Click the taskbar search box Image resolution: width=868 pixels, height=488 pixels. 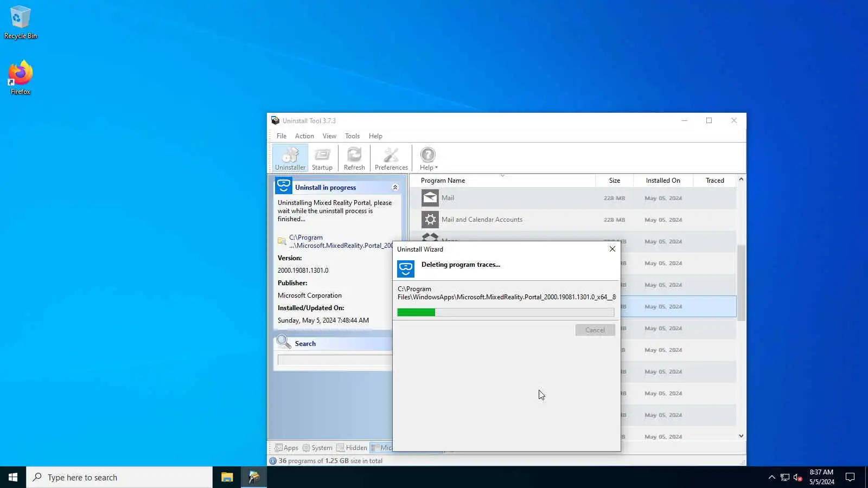[x=119, y=477]
